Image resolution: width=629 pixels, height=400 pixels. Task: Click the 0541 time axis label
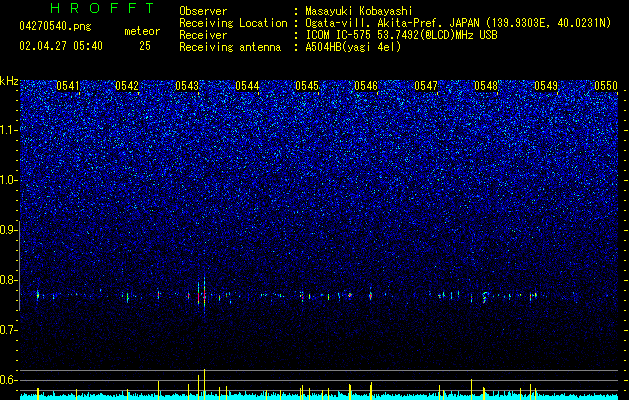[x=68, y=86]
